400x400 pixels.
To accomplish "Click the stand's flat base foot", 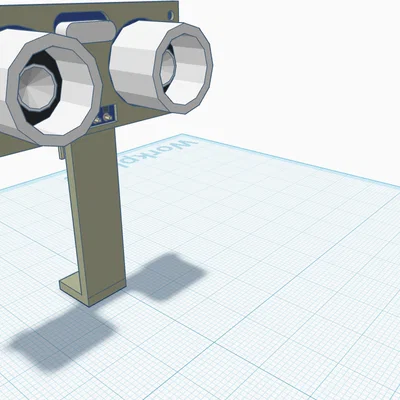I will [92, 289].
